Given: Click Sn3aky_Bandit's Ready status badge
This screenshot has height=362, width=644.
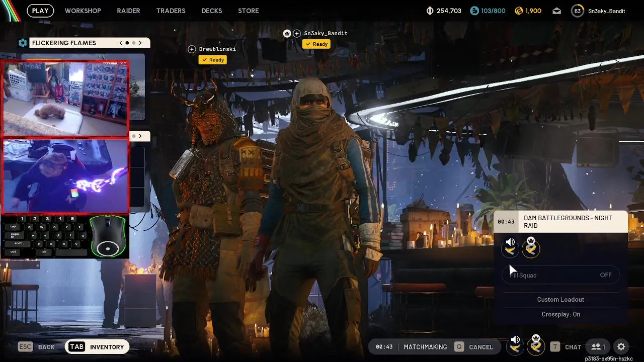Looking at the screenshot, I should pos(316,44).
